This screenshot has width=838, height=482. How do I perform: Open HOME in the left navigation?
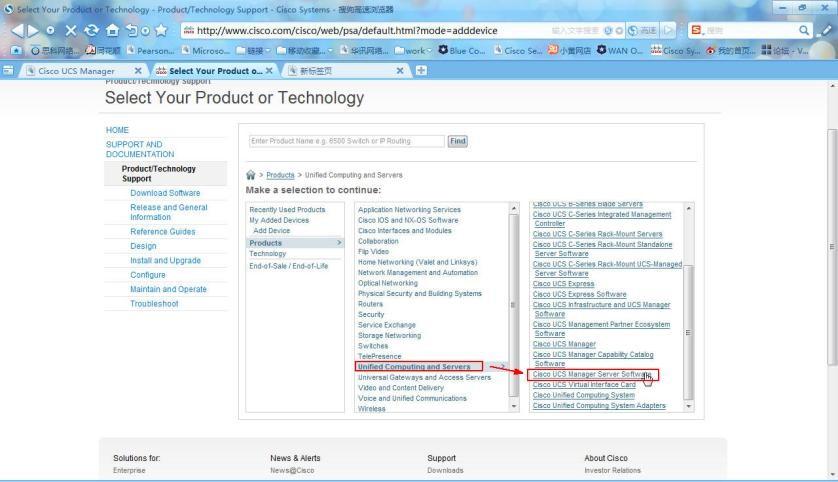click(117, 130)
